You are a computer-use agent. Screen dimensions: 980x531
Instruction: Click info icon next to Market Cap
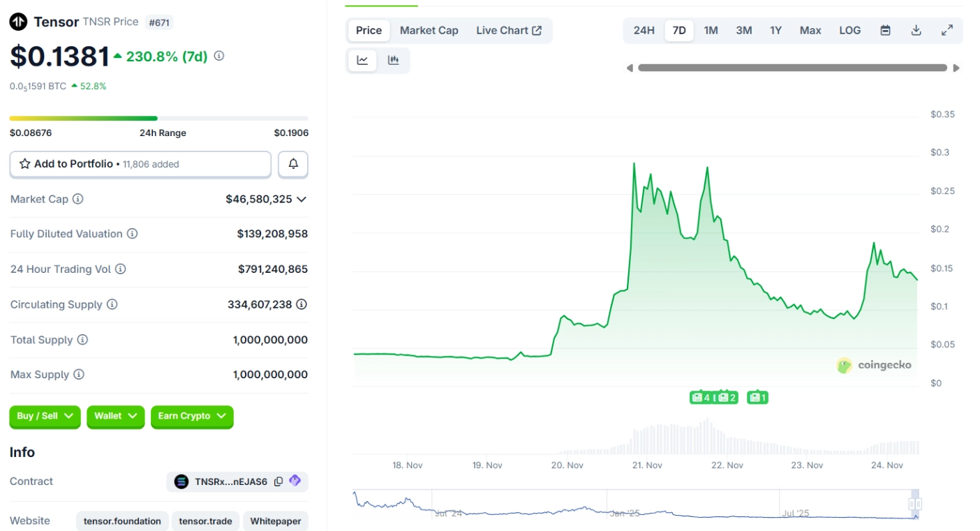coord(78,199)
